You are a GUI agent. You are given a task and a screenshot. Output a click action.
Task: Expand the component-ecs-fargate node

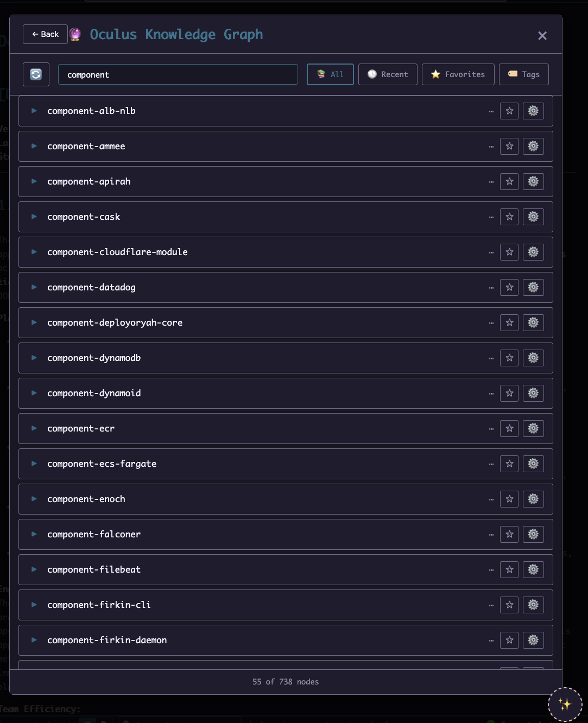pos(34,464)
